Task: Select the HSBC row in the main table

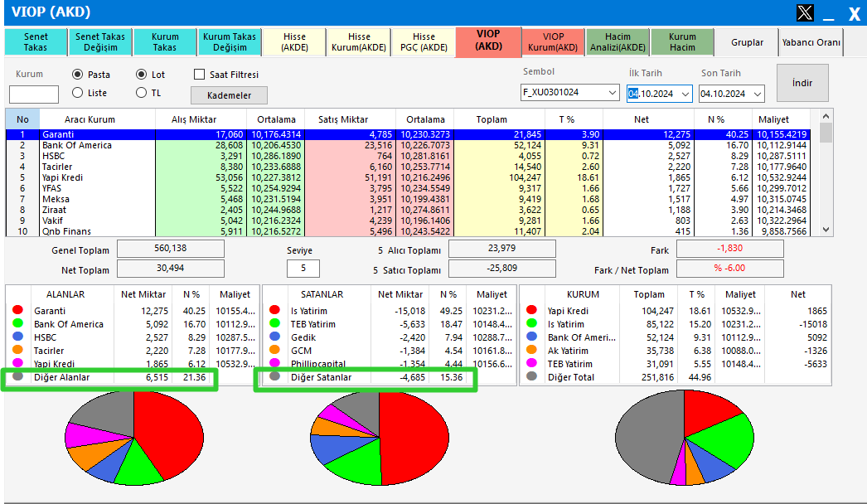Action: pos(408,156)
